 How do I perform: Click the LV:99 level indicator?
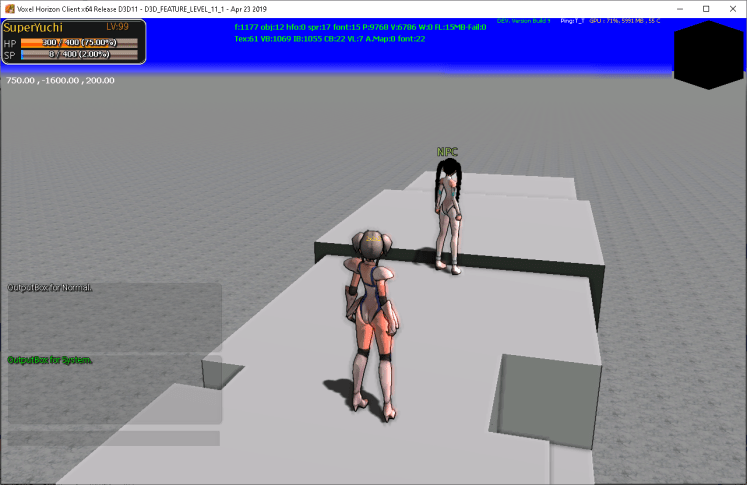coord(117,27)
